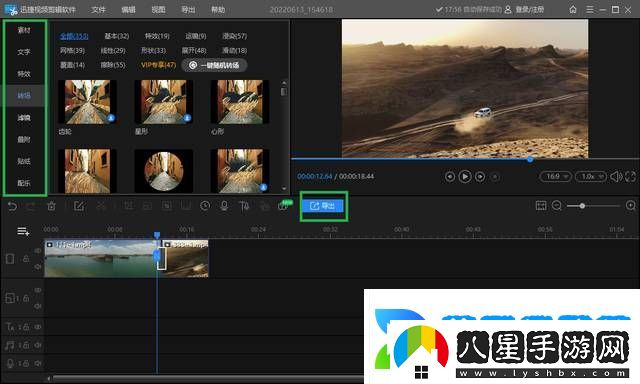
Task: Select the 特效 tab in left sidebar
Action: [x=24, y=74]
